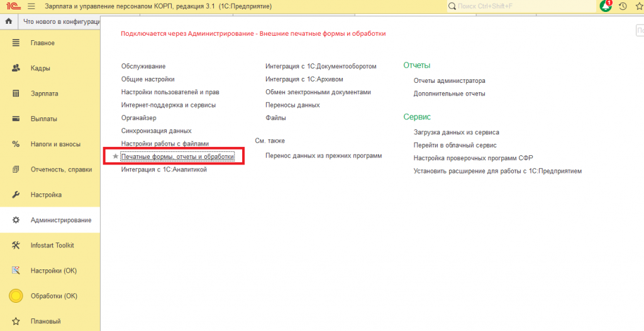Click the Администрирование gear icon
Image resolution: width=644 pixels, height=331 pixels.
pyautogui.click(x=16, y=220)
